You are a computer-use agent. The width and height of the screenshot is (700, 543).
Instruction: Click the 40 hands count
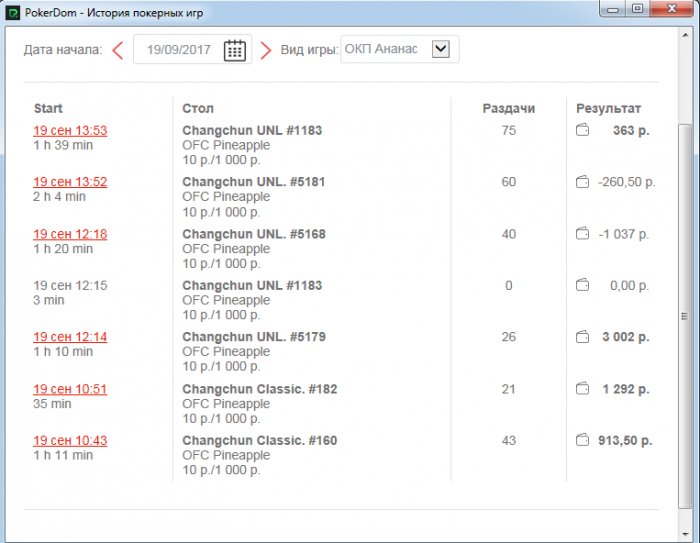(x=508, y=234)
